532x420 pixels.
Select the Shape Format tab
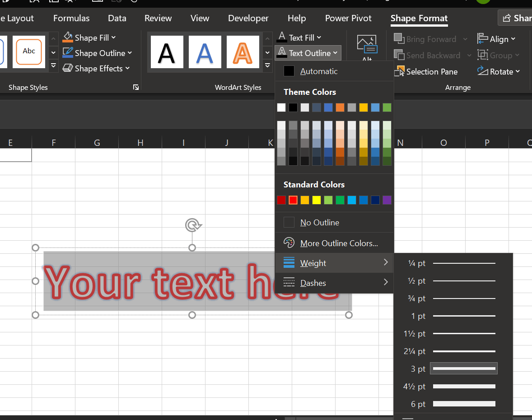click(419, 19)
